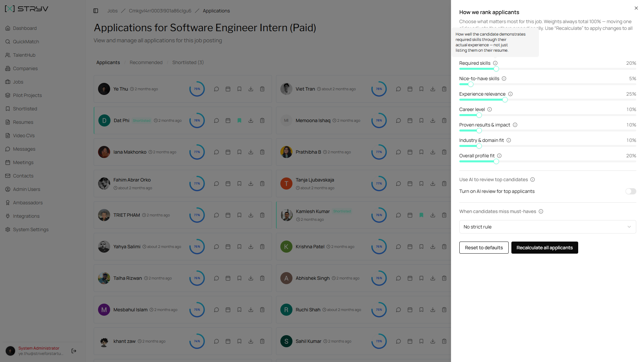Click the info icon beside Use AI to review top candidates
Screen dimensions: 644x362
(x=533, y=179)
